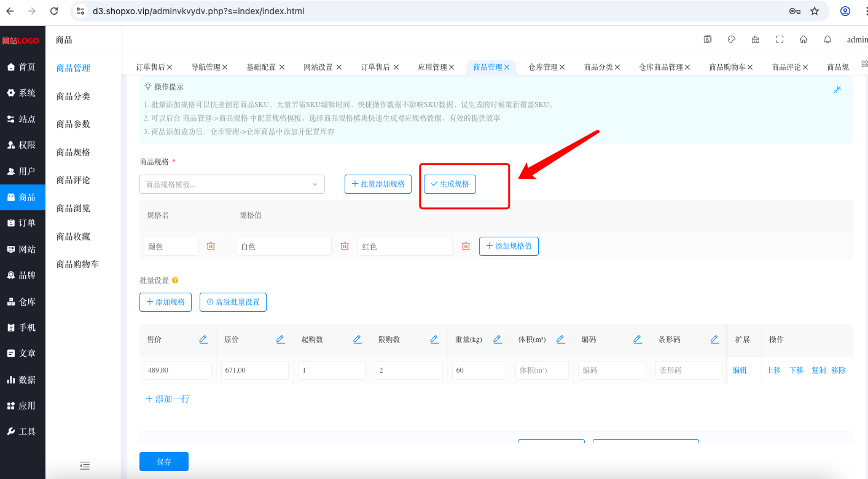
Task: Collapse the operation tips panel icon
Action: pyautogui.click(x=837, y=90)
